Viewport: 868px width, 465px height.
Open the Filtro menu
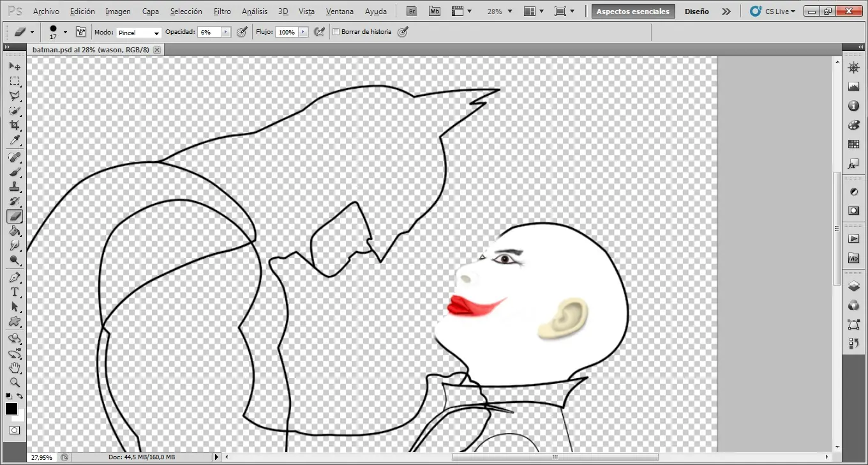point(222,11)
